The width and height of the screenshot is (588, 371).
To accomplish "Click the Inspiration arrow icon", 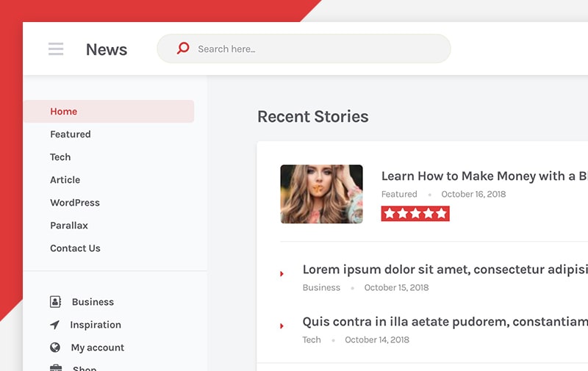I will click(54, 325).
